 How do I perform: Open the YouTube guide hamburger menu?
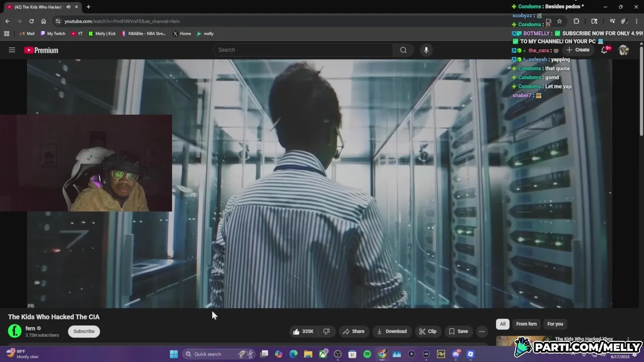(12, 50)
